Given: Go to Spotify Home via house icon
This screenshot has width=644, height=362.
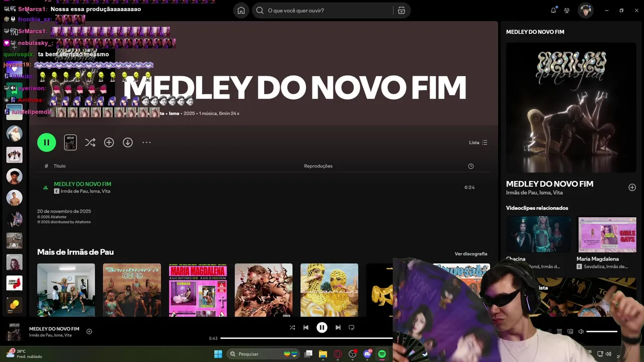Looking at the screenshot, I should point(241,11).
